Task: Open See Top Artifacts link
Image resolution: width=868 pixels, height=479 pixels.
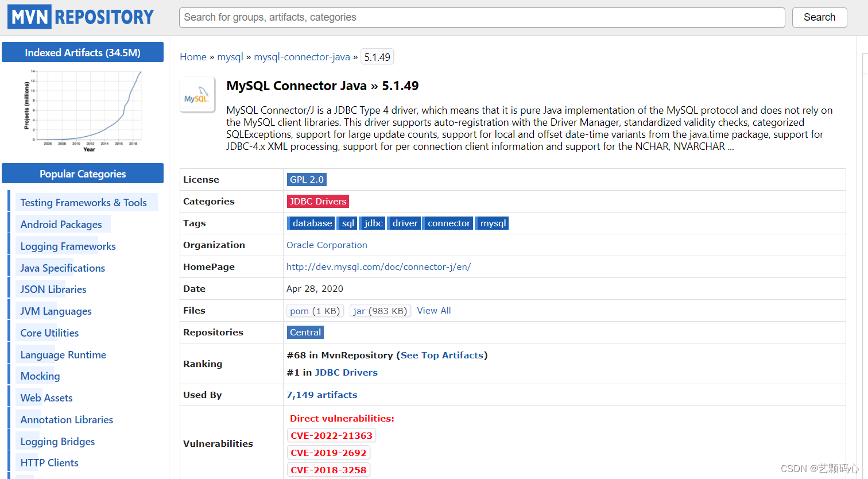Action: (x=442, y=355)
